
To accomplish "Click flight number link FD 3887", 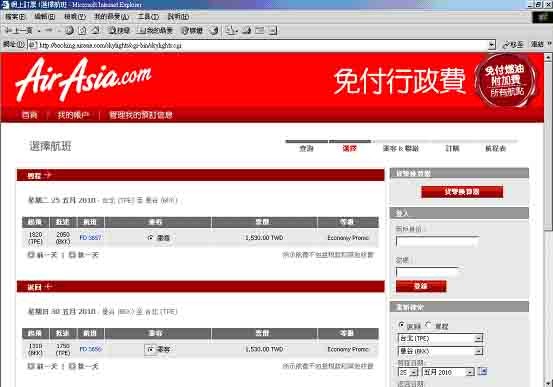I will pyautogui.click(x=90, y=237).
